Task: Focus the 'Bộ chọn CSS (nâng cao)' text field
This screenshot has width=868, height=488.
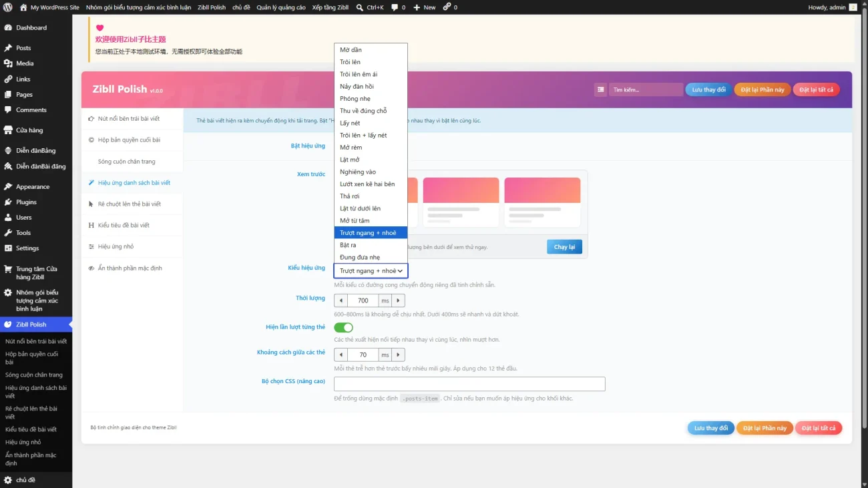Action: (x=469, y=384)
